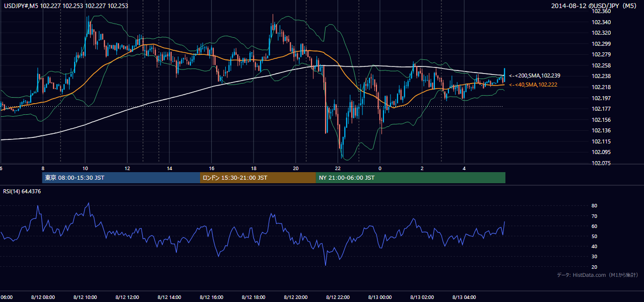The height and width of the screenshot is (302, 644).
Task: Click the 2014-08-12 USD/JPY (M5) heading
Action: [x=595, y=6]
